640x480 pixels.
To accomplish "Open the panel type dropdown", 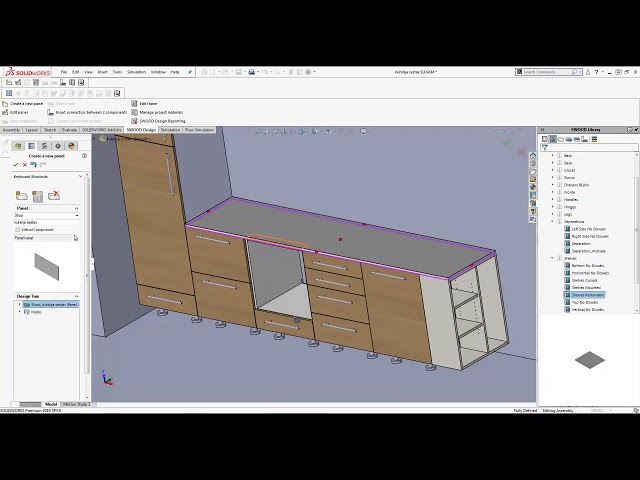I will [x=77, y=215].
